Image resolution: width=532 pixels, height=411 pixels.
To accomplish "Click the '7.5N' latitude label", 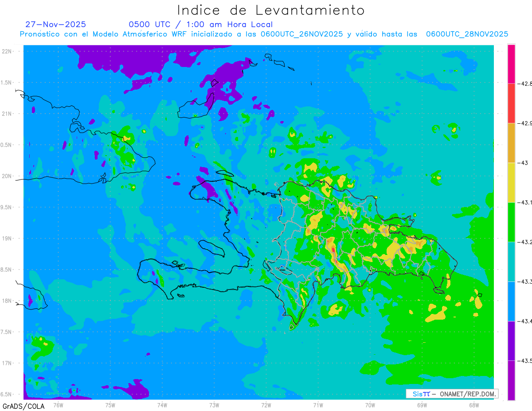I will pos(6,332).
